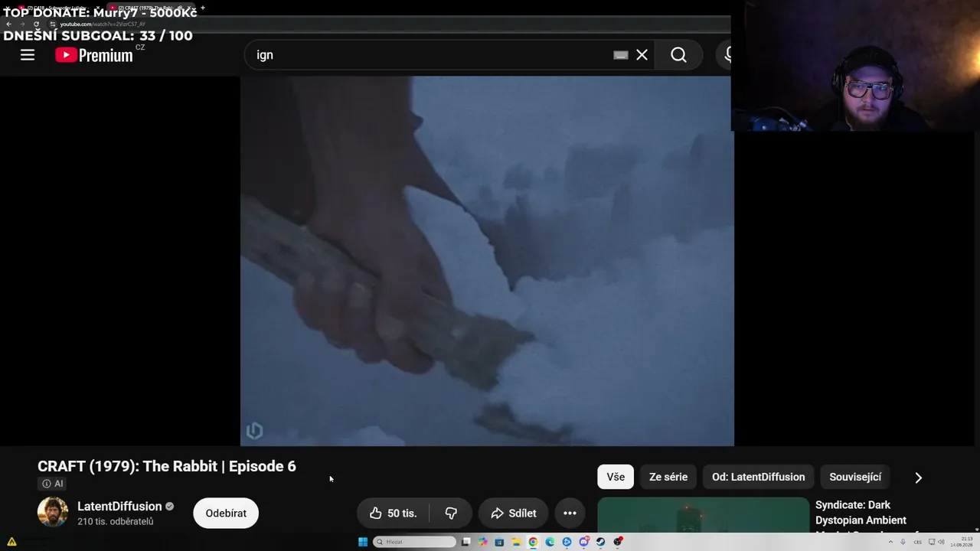Click the channel watermark in video corner
Viewport: 980px width, 551px height.
(x=254, y=431)
